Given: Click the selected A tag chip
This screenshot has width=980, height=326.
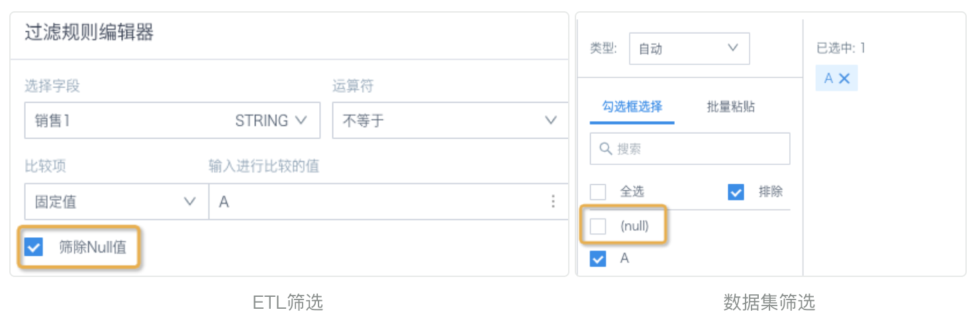Looking at the screenshot, I should point(836,78).
